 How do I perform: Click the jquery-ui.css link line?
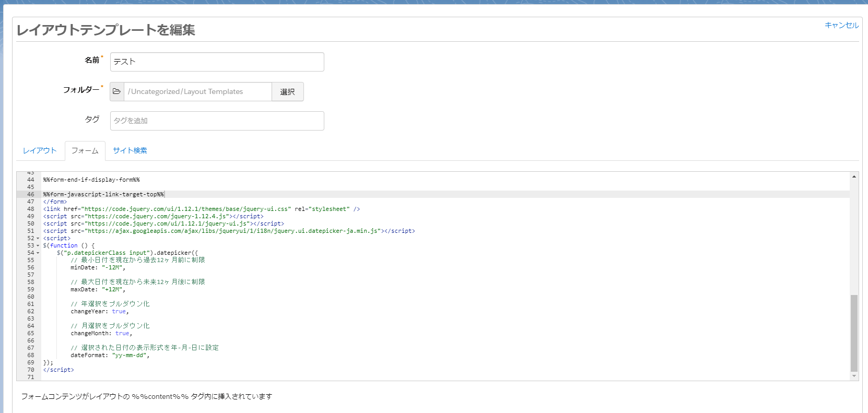pos(202,209)
